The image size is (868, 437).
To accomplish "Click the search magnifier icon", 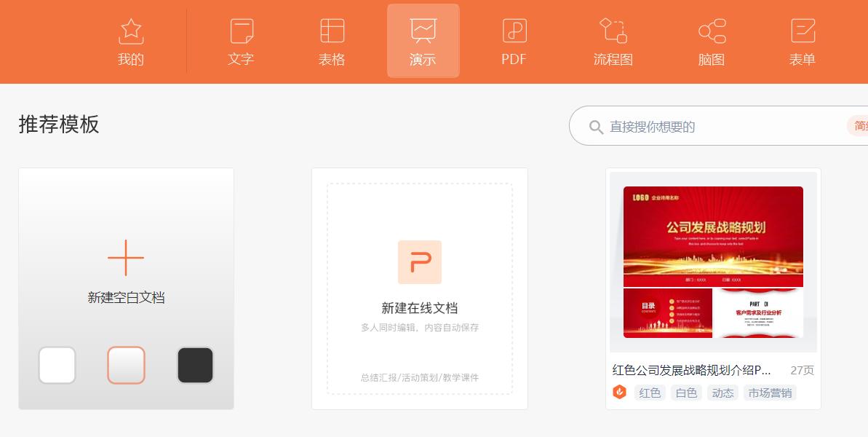I will click(x=597, y=125).
